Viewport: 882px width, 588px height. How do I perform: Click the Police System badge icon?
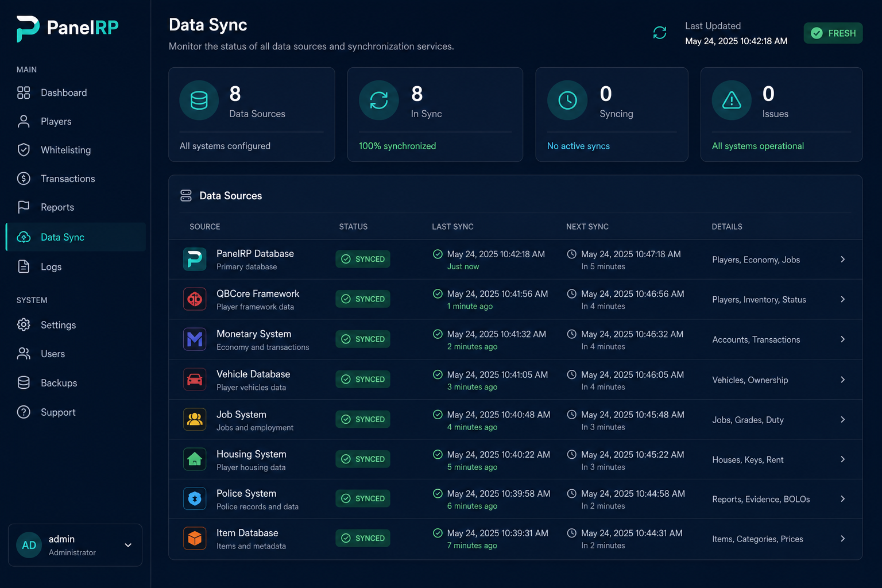click(195, 499)
